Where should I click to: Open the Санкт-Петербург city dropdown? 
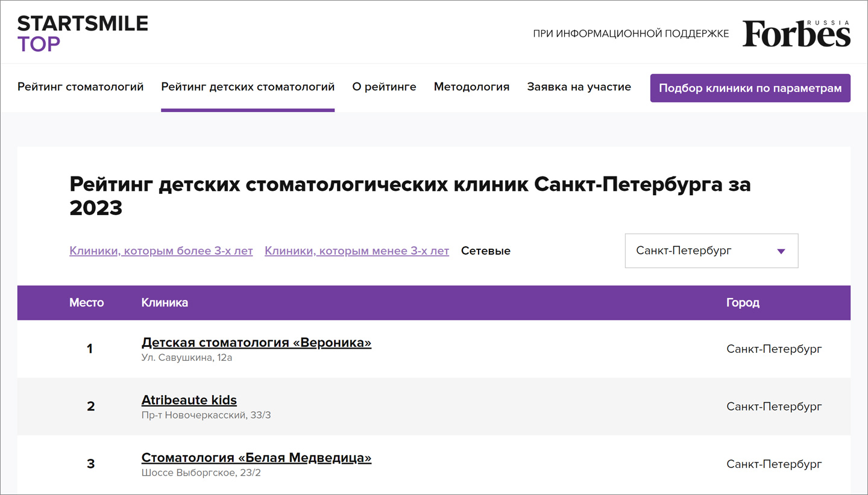(711, 251)
